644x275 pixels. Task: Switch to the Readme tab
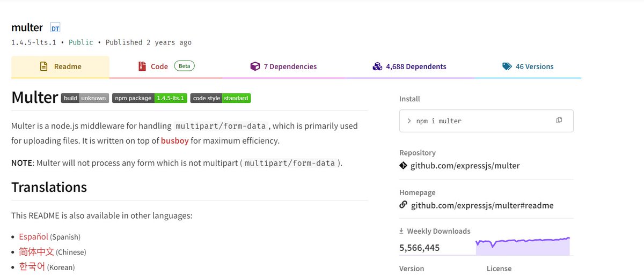click(x=60, y=67)
